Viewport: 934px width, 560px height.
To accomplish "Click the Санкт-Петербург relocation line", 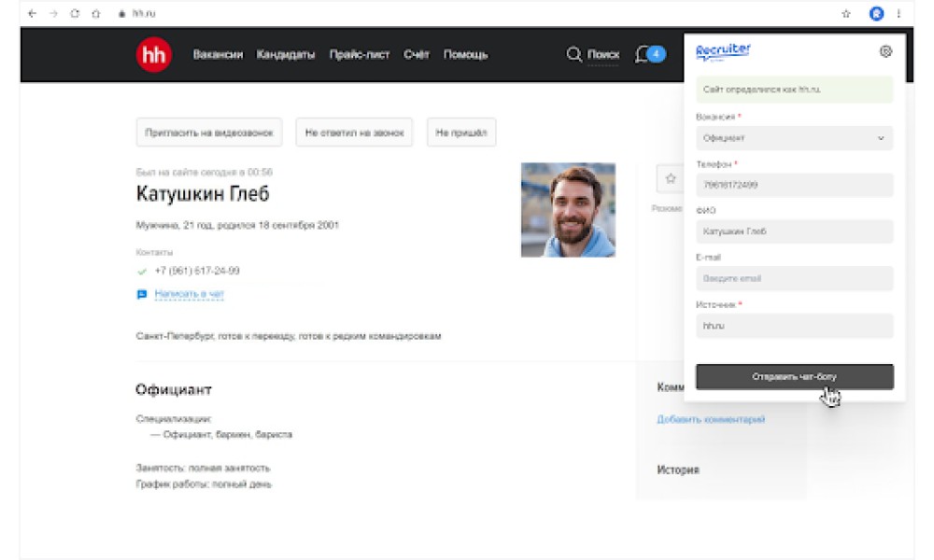I will pos(289,336).
